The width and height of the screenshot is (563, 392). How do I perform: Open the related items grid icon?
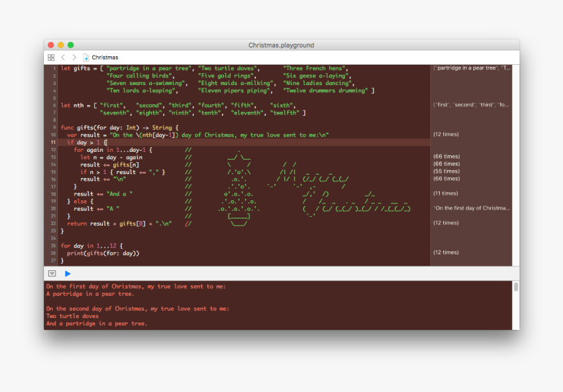51,58
